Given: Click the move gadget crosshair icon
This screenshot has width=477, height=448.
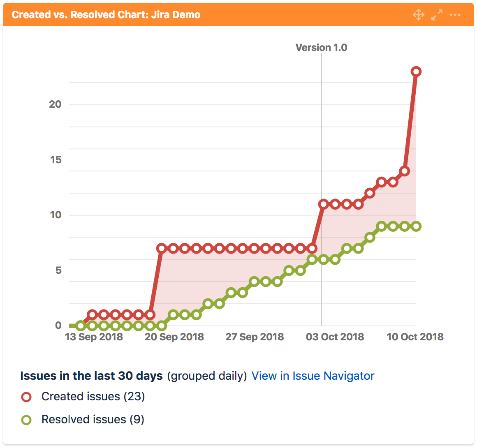Looking at the screenshot, I should click(419, 15).
